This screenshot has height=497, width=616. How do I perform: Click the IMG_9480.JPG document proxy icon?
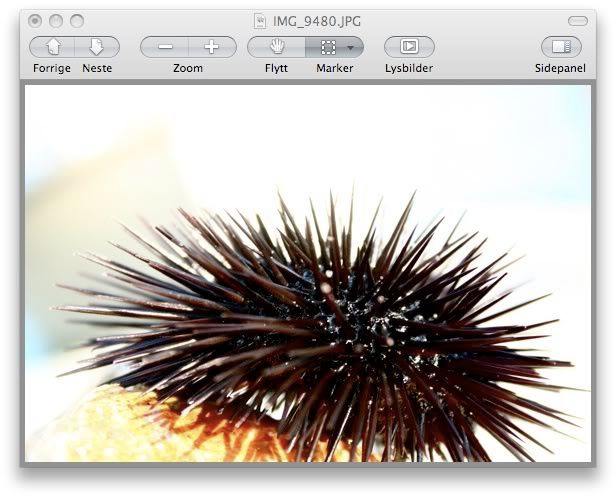(x=260, y=21)
